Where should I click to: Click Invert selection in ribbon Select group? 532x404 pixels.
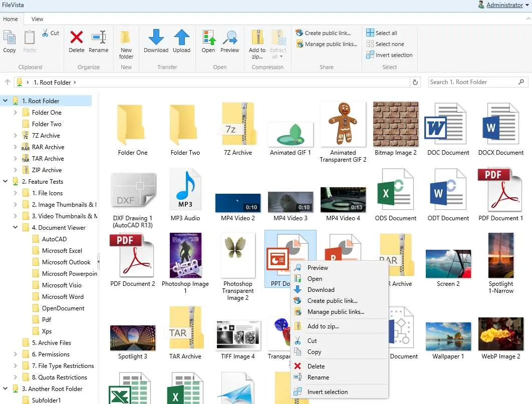390,55
